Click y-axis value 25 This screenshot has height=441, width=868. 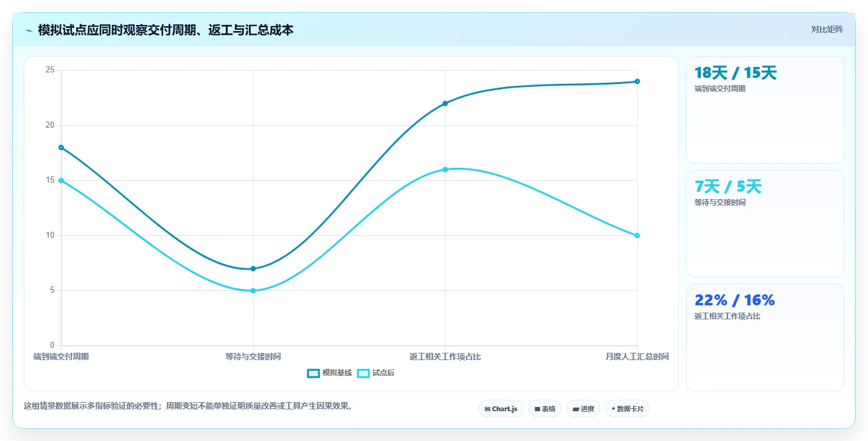(50, 70)
